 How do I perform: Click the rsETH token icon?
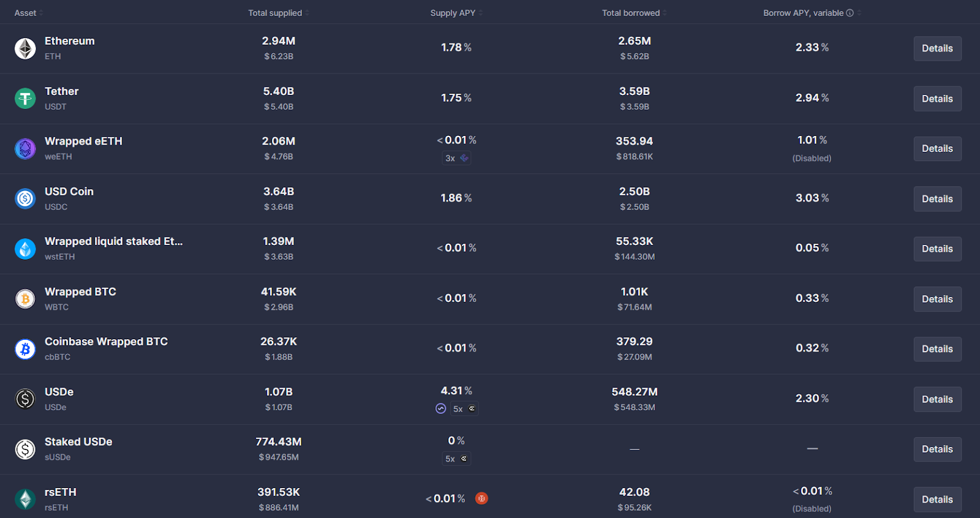tap(25, 500)
